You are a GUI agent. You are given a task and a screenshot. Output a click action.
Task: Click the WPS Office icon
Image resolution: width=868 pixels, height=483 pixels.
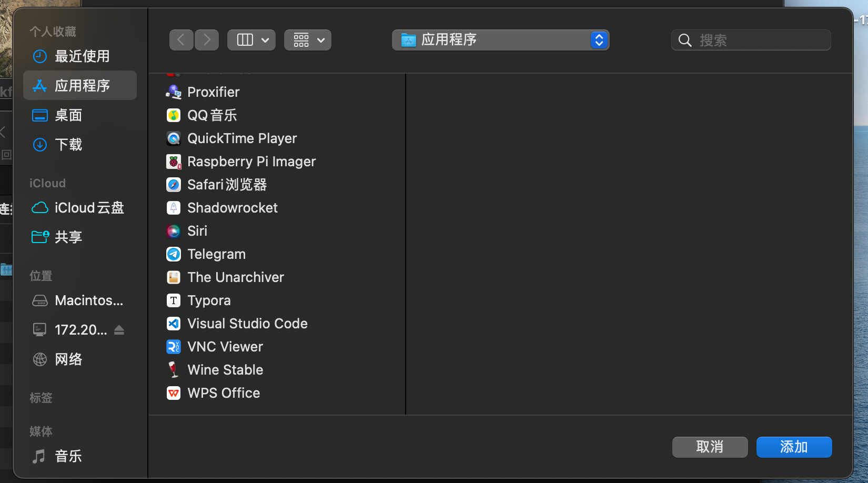point(174,393)
